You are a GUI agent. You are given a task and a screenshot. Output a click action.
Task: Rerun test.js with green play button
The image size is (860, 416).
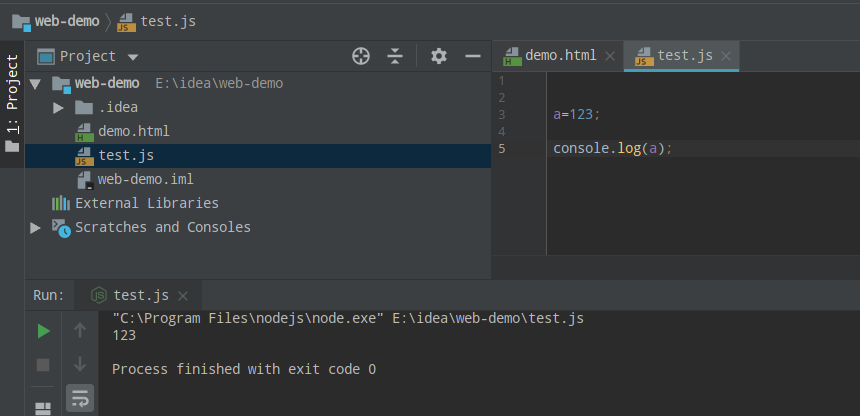coord(43,331)
